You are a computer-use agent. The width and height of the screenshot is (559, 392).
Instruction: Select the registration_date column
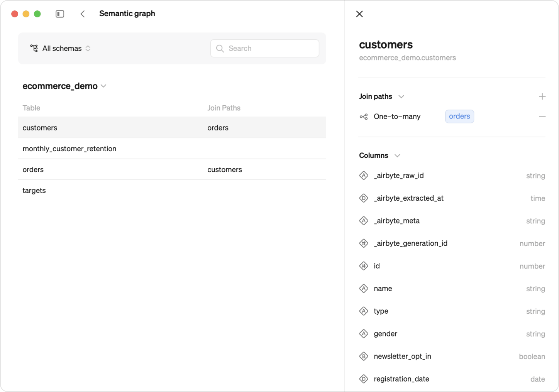point(401,379)
